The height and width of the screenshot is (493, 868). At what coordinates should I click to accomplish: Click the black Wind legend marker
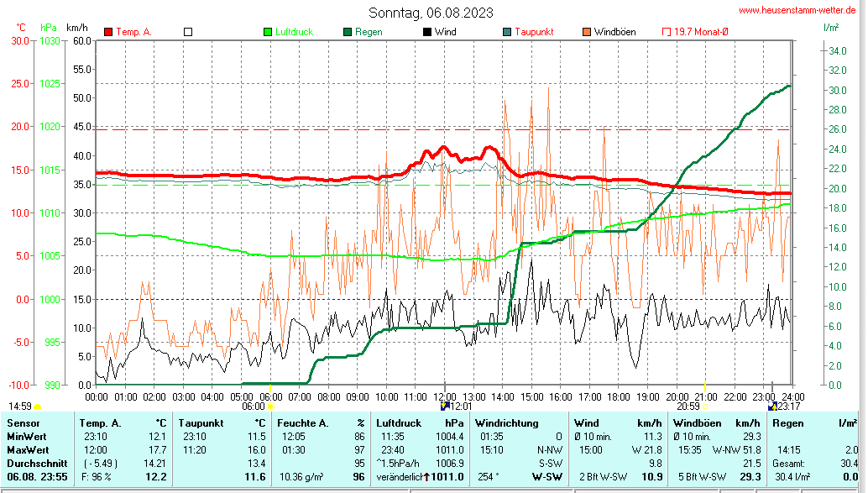pyautogui.click(x=427, y=32)
